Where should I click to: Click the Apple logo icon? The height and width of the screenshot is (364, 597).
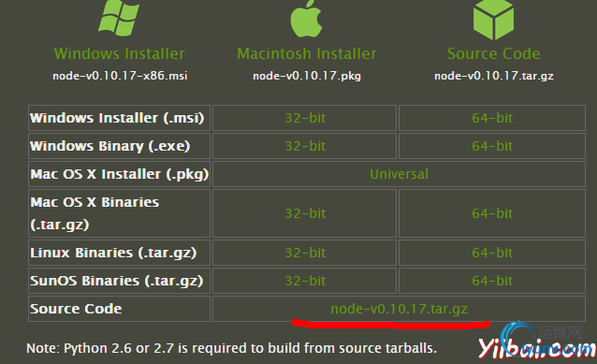pos(306,19)
